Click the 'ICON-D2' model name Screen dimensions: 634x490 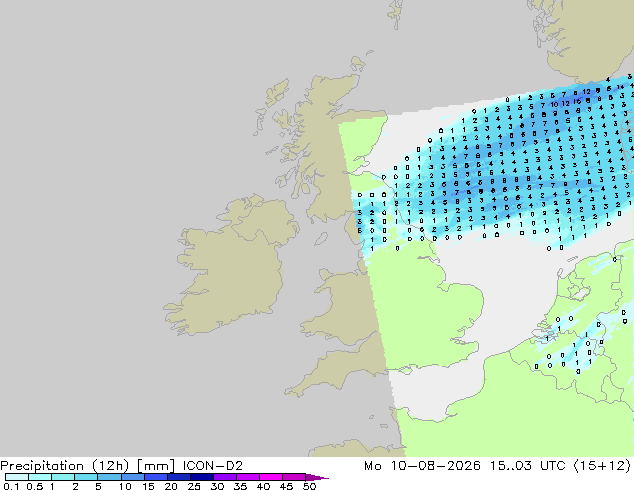tap(213, 466)
